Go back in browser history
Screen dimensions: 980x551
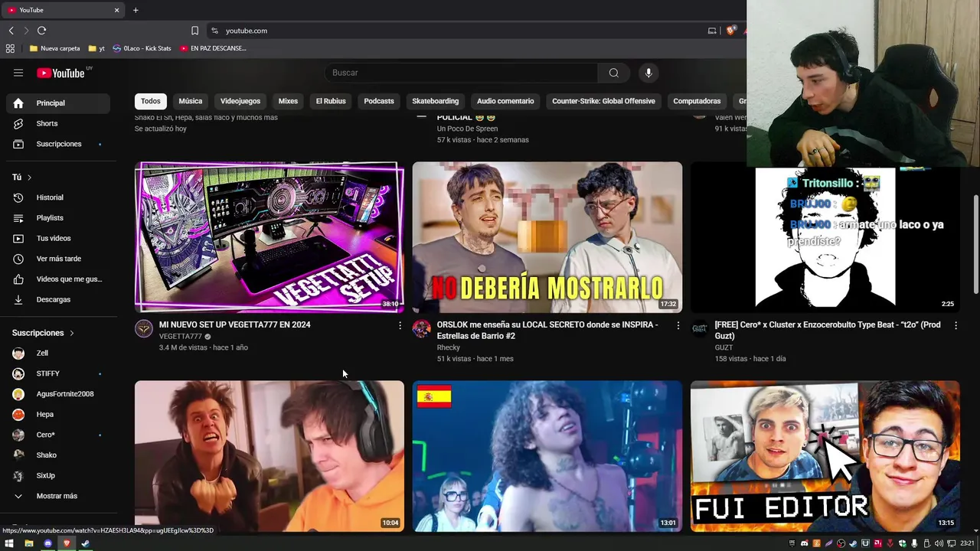(11, 31)
